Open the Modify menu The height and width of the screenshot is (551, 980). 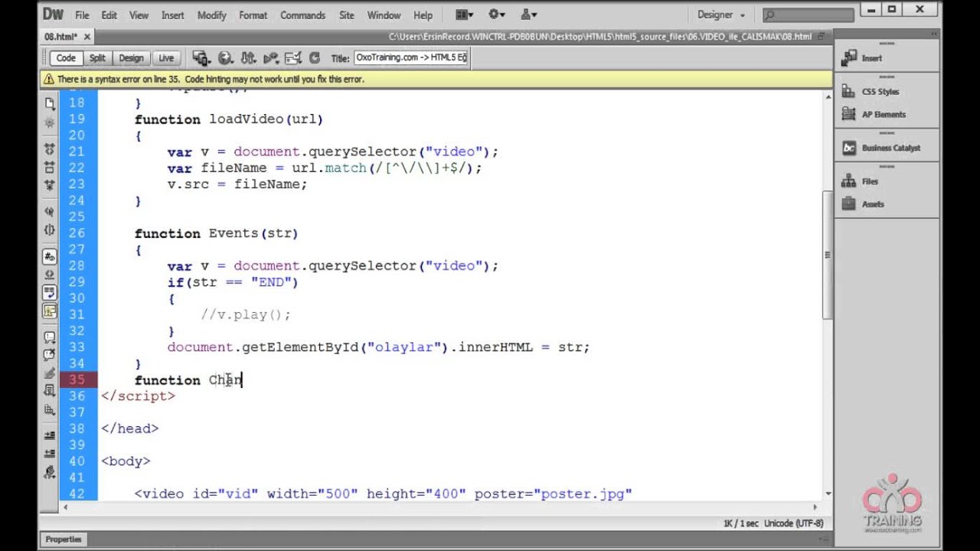tap(211, 15)
